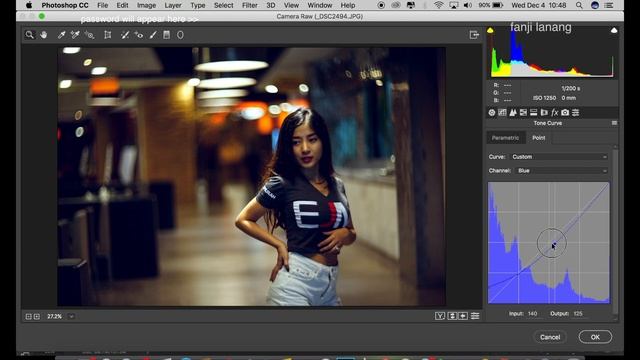This screenshot has width=640, height=360.
Task: Toggle highlight clipping warning triangle
Action: pos(614,30)
